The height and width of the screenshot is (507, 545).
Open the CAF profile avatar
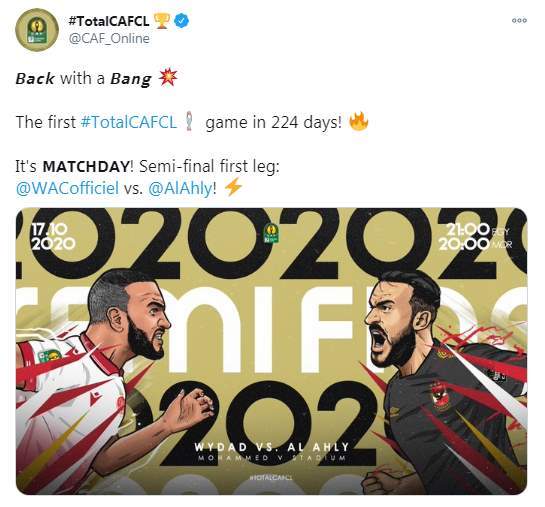[x=36, y=30]
